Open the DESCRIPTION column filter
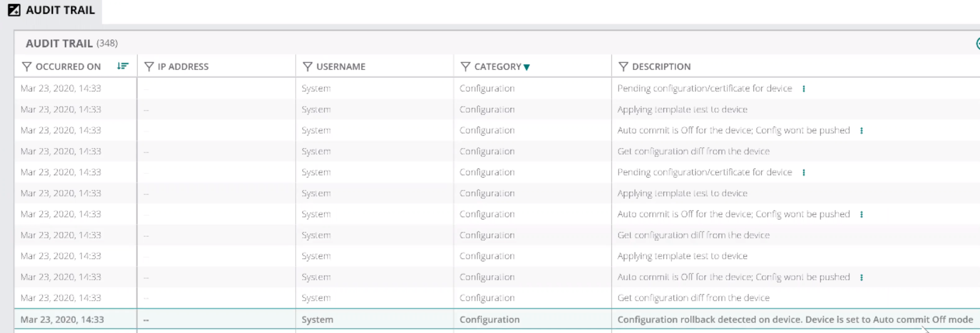 tap(623, 66)
